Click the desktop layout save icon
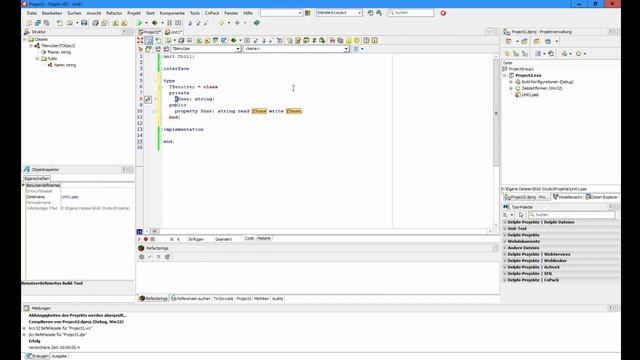Image resolution: width=640 pixels, height=360 pixels. click(x=370, y=13)
